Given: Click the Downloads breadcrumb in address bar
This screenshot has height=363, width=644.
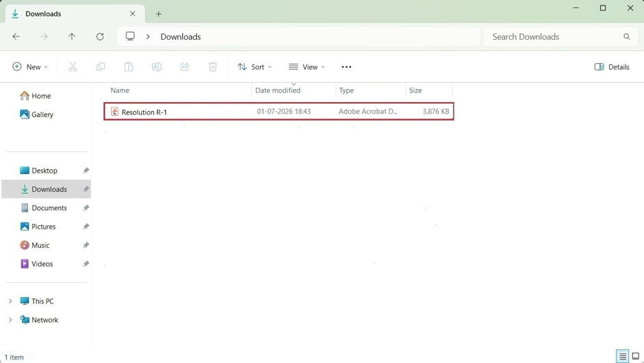Looking at the screenshot, I should click(x=181, y=36).
